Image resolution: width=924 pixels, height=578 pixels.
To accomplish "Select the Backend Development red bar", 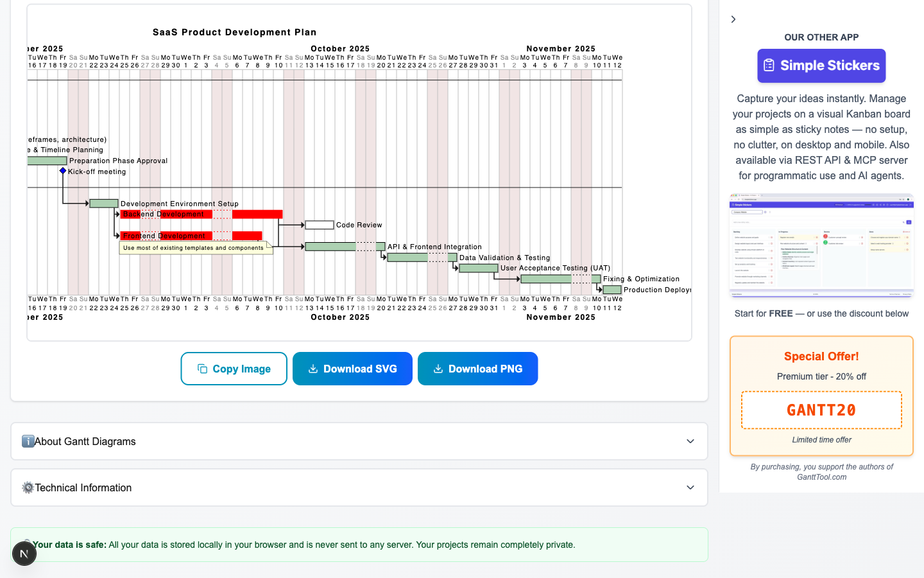I will (201, 215).
